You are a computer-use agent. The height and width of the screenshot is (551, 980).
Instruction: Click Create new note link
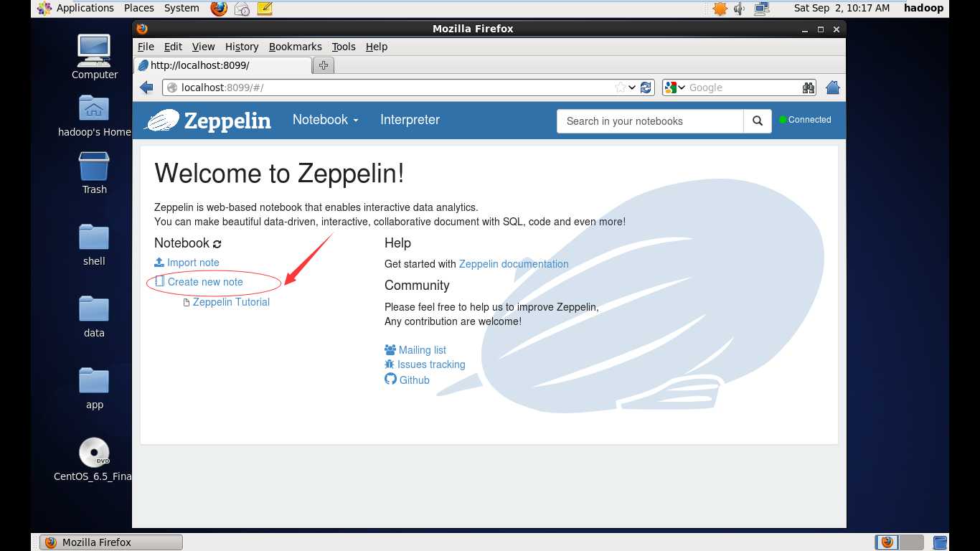point(205,282)
